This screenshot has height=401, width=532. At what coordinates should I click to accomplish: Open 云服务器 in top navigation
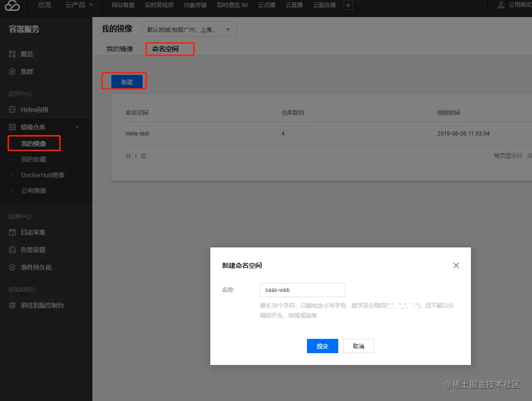[x=325, y=5]
